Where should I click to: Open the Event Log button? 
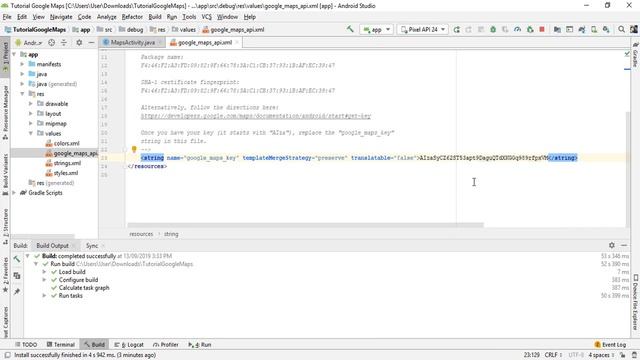[610, 344]
